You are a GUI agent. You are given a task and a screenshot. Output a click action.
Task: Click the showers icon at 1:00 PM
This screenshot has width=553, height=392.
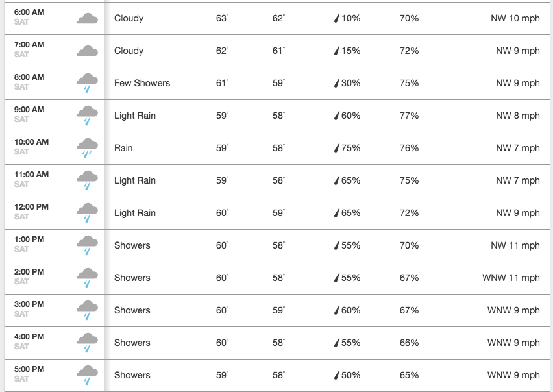pyautogui.click(x=87, y=245)
